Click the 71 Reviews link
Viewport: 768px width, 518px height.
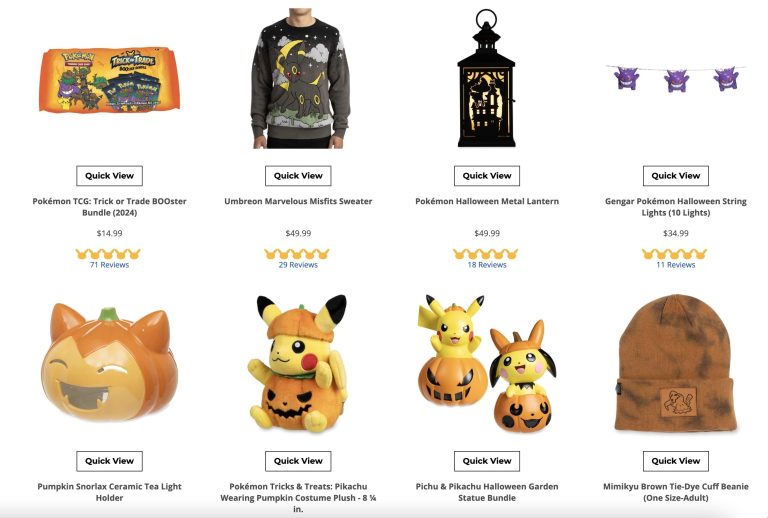109,265
